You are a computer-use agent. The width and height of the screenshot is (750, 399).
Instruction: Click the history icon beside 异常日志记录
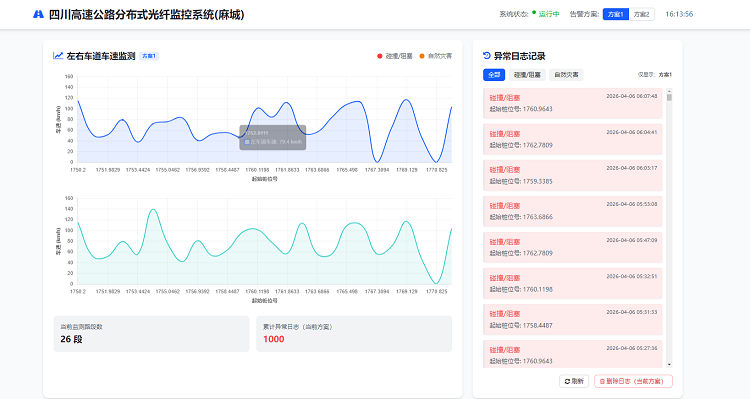pos(487,55)
